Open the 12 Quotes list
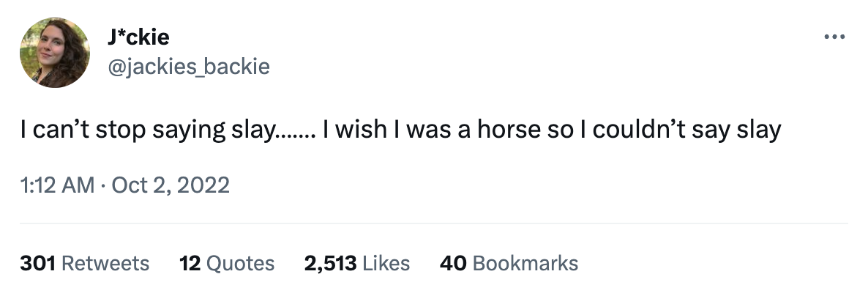Image resolution: width=868 pixels, height=296 pixels. pos(227,263)
